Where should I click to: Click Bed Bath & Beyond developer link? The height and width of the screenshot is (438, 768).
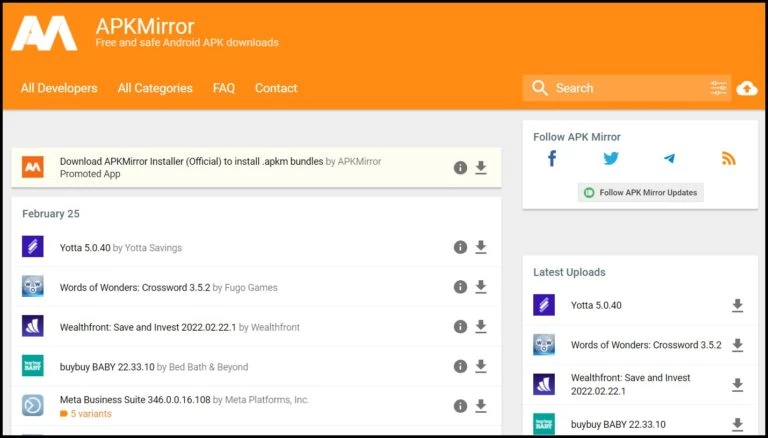coord(209,367)
